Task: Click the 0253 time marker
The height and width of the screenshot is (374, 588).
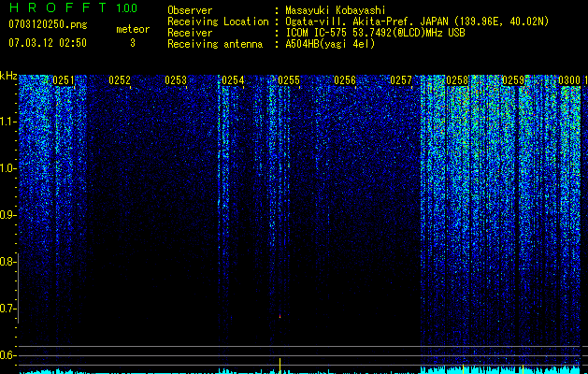Action: pyautogui.click(x=176, y=80)
